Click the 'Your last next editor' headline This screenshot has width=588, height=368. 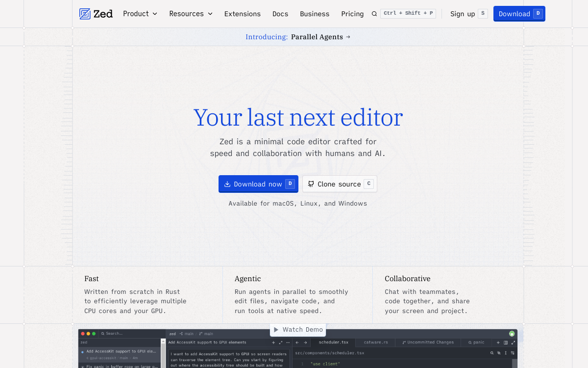(298, 118)
